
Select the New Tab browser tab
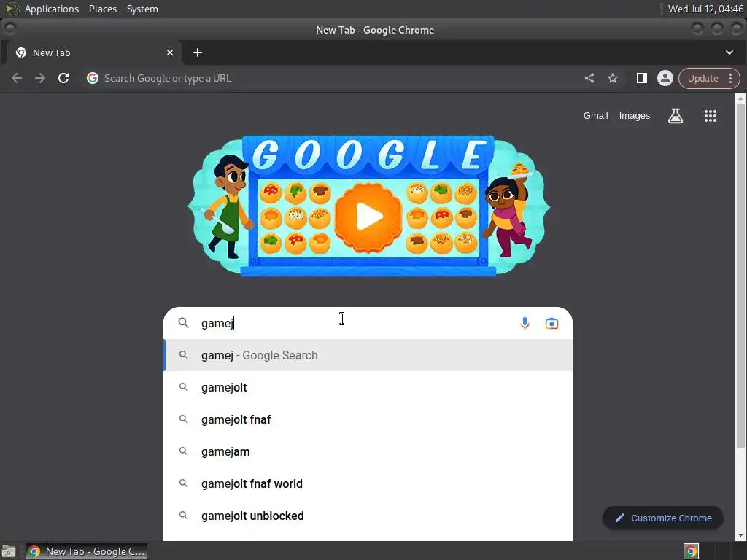pos(93,52)
